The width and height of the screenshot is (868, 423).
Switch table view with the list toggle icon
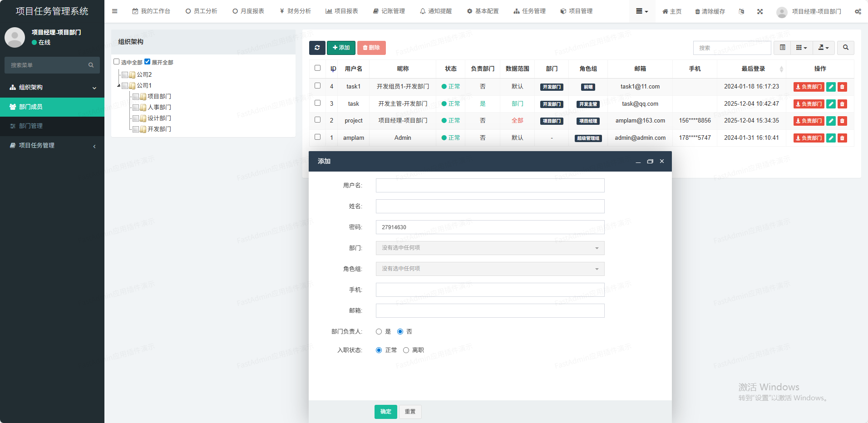coord(782,48)
